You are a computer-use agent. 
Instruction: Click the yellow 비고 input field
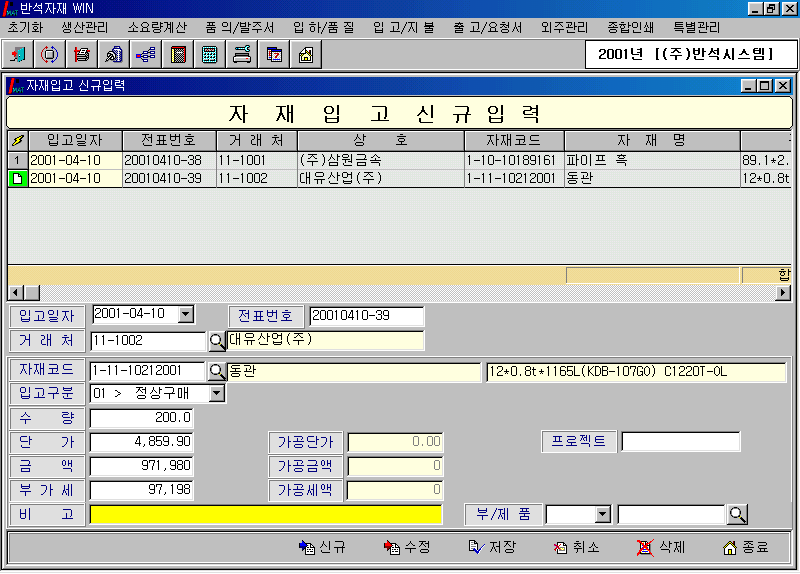[266, 514]
